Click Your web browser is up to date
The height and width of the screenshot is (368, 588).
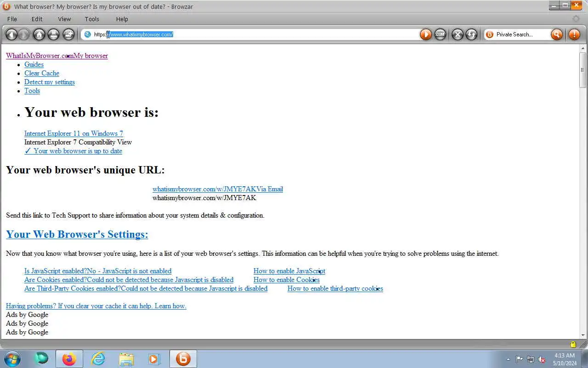[x=73, y=151]
